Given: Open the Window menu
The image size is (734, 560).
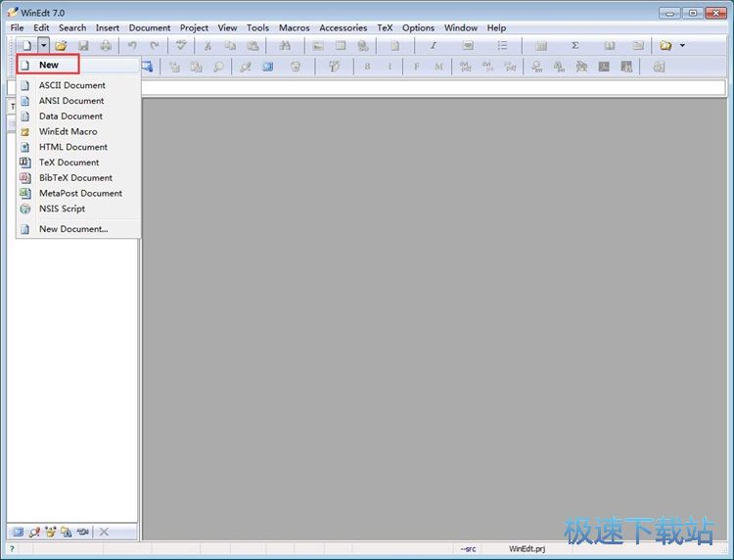Looking at the screenshot, I should (x=461, y=28).
